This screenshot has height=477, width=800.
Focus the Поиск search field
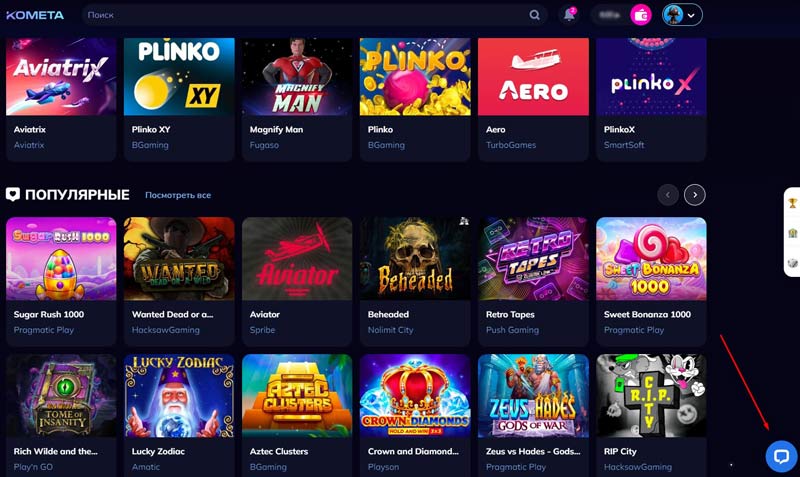point(306,15)
